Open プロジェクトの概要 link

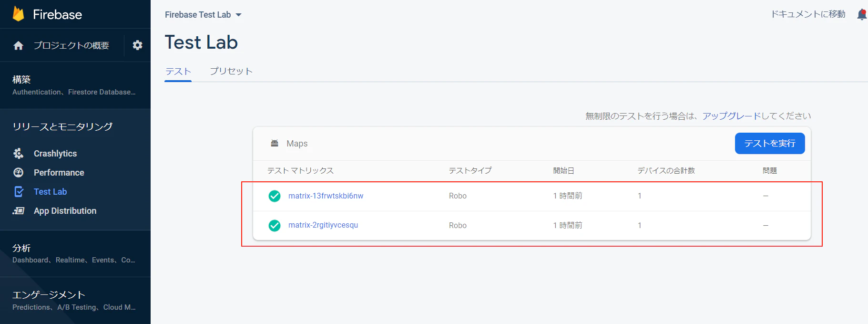click(x=71, y=45)
